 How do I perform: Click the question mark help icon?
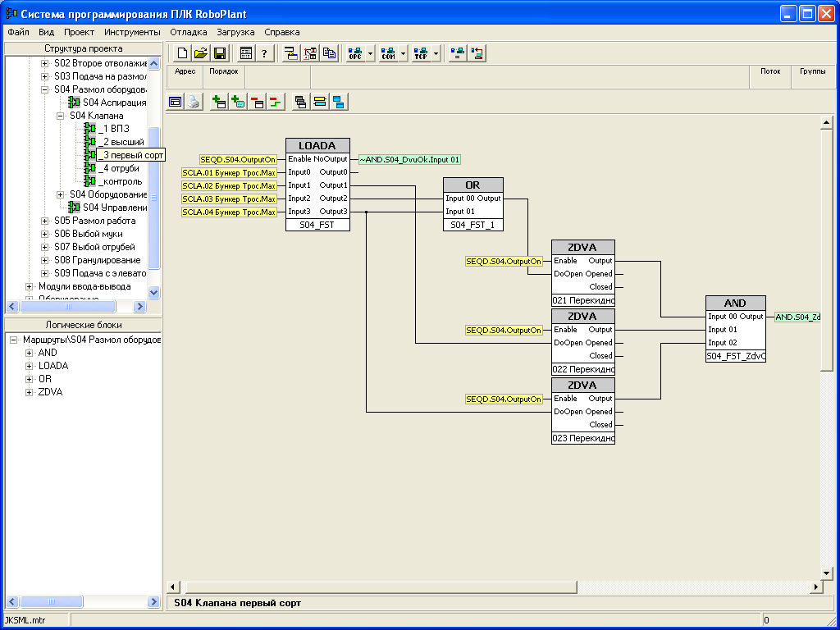pyautogui.click(x=264, y=53)
